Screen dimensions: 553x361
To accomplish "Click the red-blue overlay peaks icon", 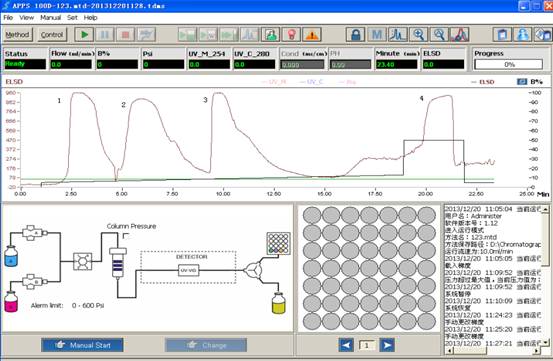I will tap(459, 35).
